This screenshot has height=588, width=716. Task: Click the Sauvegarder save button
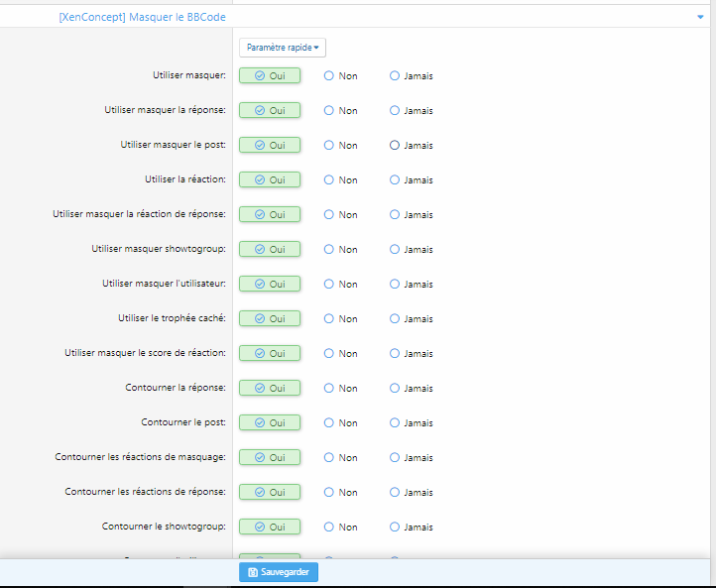pyautogui.click(x=279, y=572)
